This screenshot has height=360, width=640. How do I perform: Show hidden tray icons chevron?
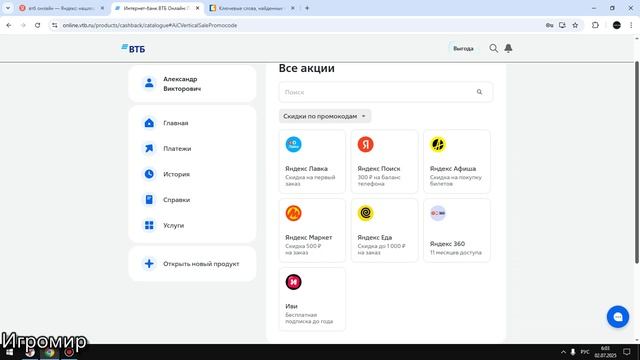(563, 352)
